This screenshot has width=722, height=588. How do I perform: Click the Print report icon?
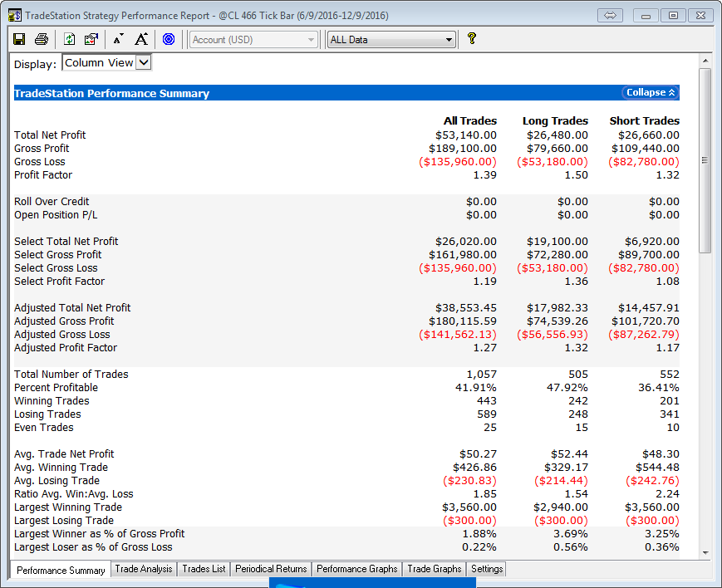point(42,39)
